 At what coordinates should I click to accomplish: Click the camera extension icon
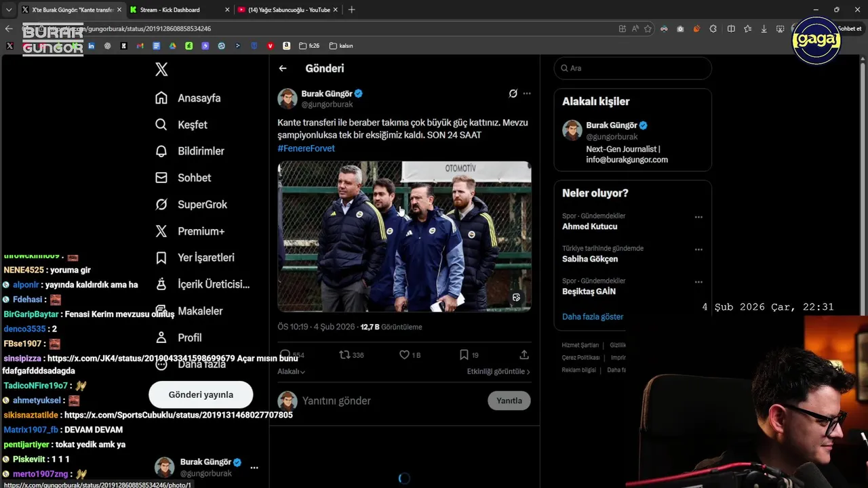(680, 28)
